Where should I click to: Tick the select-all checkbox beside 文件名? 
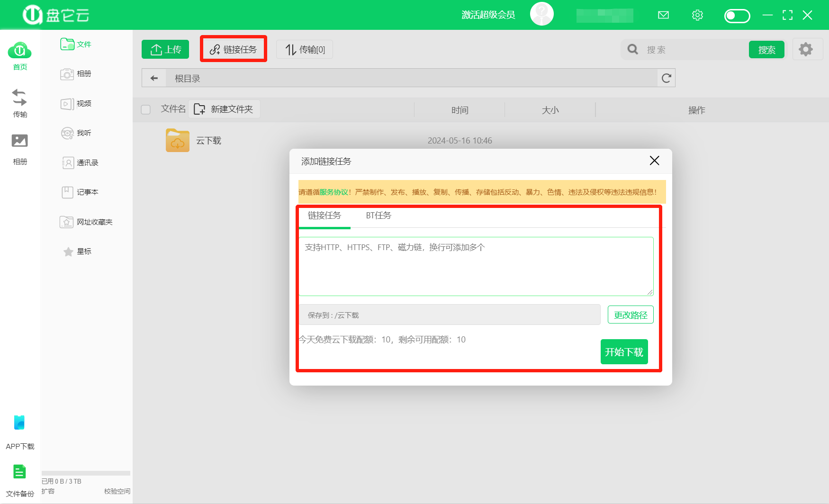(x=146, y=109)
